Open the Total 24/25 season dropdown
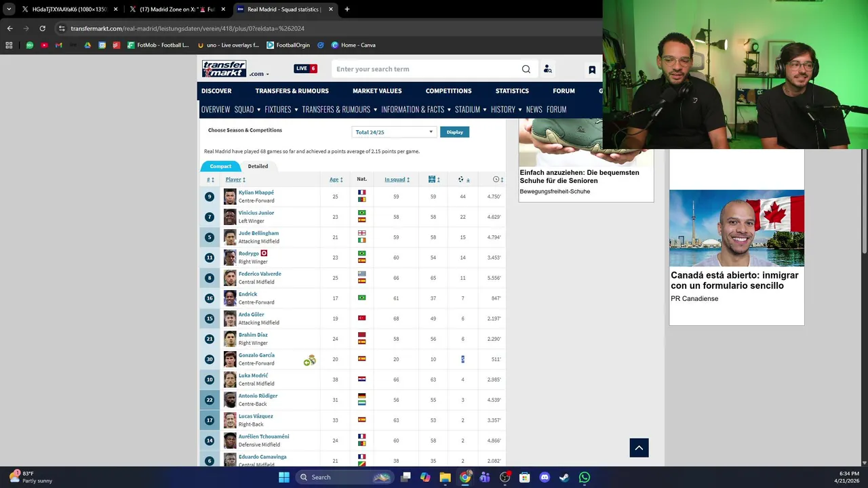Viewport: 868px width, 488px height. pos(394,132)
